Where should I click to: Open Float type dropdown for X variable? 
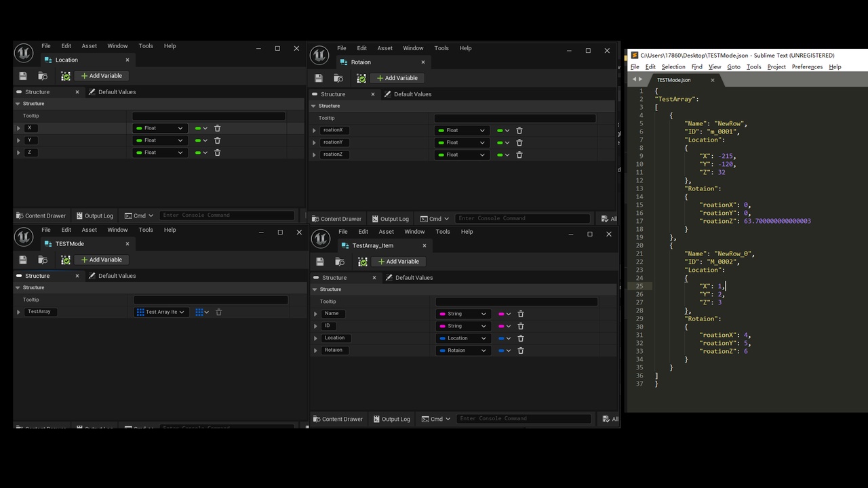coord(159,128)
